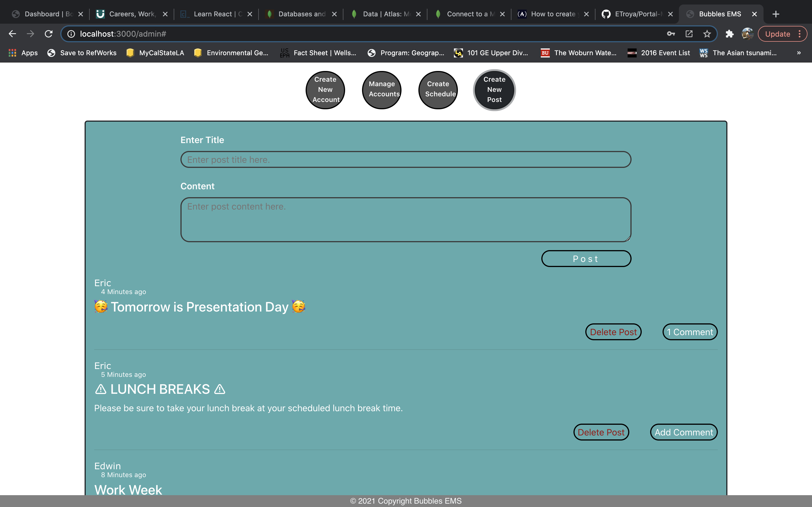
Task: Click the post content text area
Action: click(406, 220)
